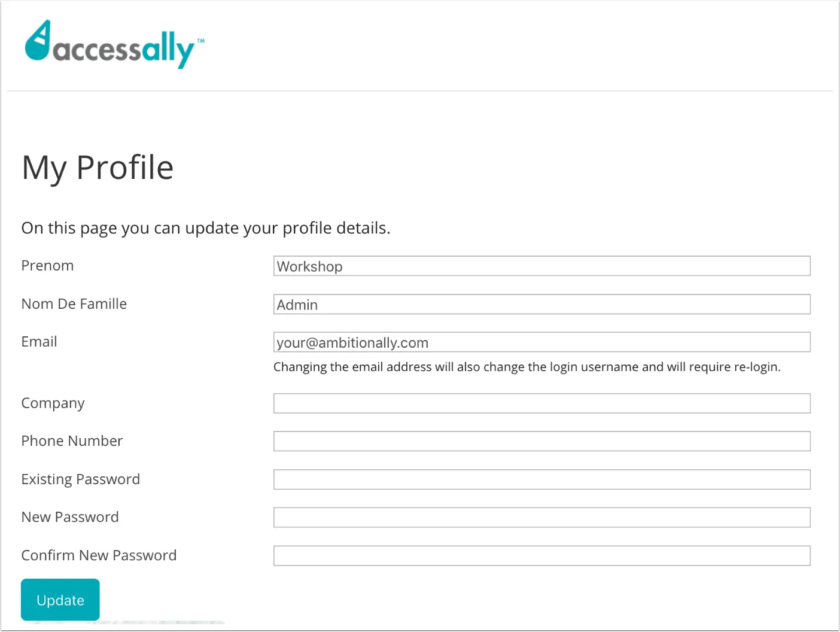Image resolution: width=840 pixels, height=632 pixels.
Task: Click the AccessAlly logo
Action: [114, 45]
